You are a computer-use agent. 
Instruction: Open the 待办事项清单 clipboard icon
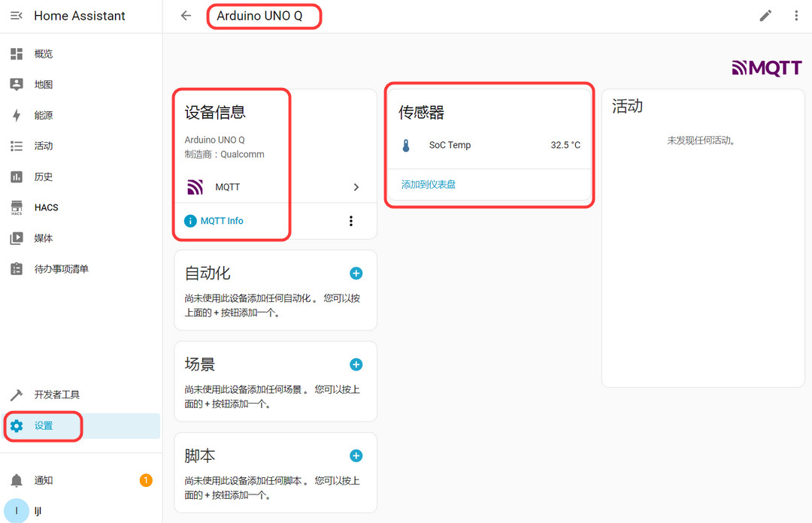click(x=17, y=269)
